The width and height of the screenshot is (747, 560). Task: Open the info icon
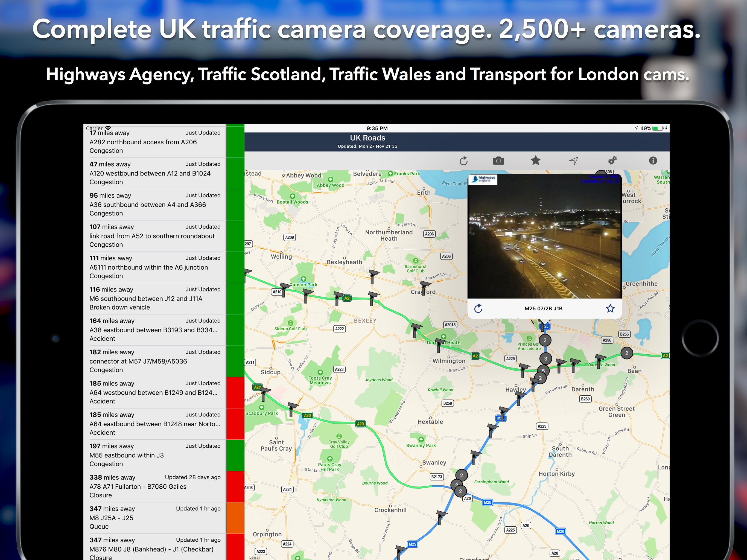point(653,161)
